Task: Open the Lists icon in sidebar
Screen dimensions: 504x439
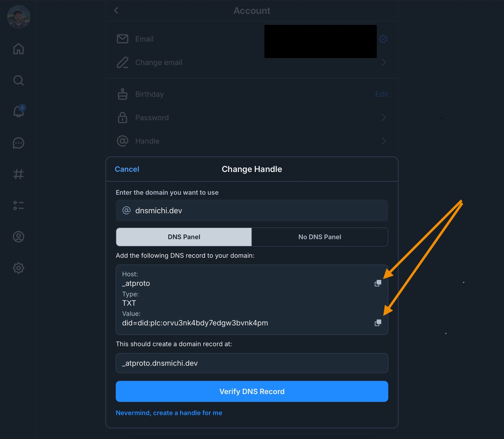Action: 18,206
